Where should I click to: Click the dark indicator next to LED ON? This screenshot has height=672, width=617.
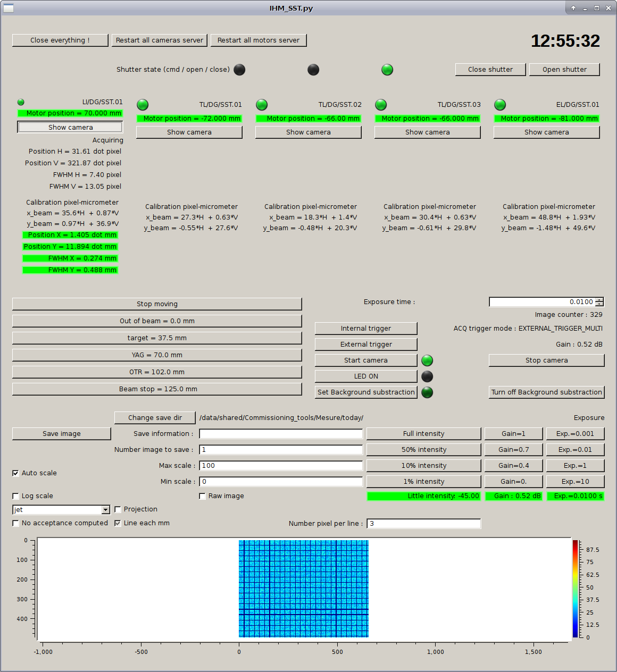[x=427, y=376]
